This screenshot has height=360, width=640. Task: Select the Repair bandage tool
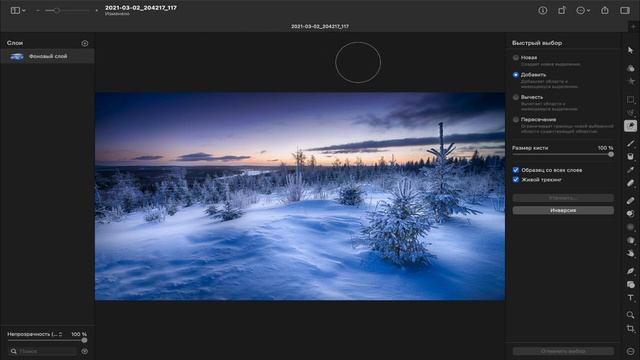[x=631, y=200]
